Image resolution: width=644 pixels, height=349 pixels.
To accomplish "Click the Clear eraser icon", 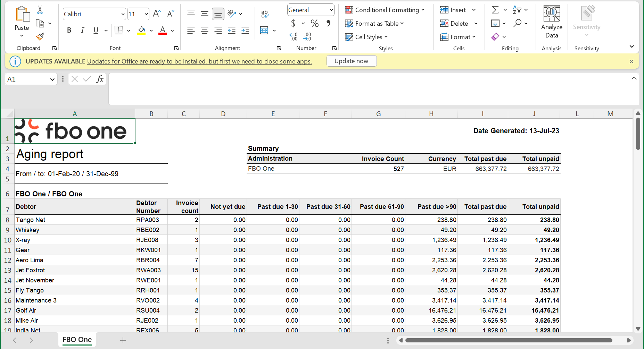I will (495, 36).
